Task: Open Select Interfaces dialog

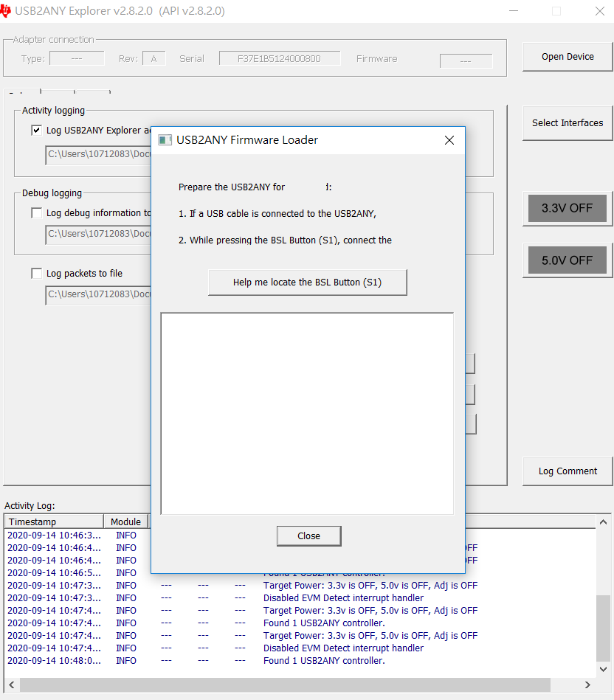Action: point(568,122)
